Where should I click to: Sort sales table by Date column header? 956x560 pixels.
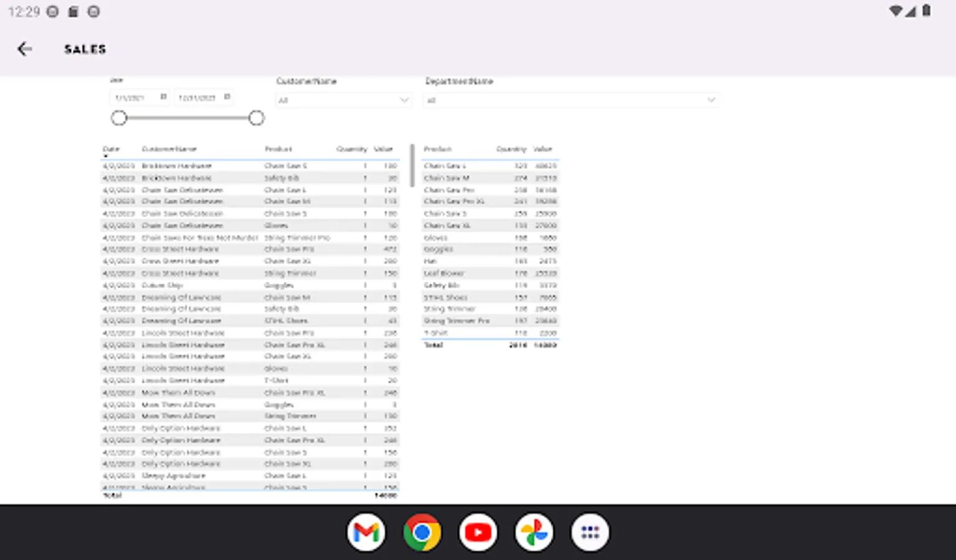pos(111,149)
